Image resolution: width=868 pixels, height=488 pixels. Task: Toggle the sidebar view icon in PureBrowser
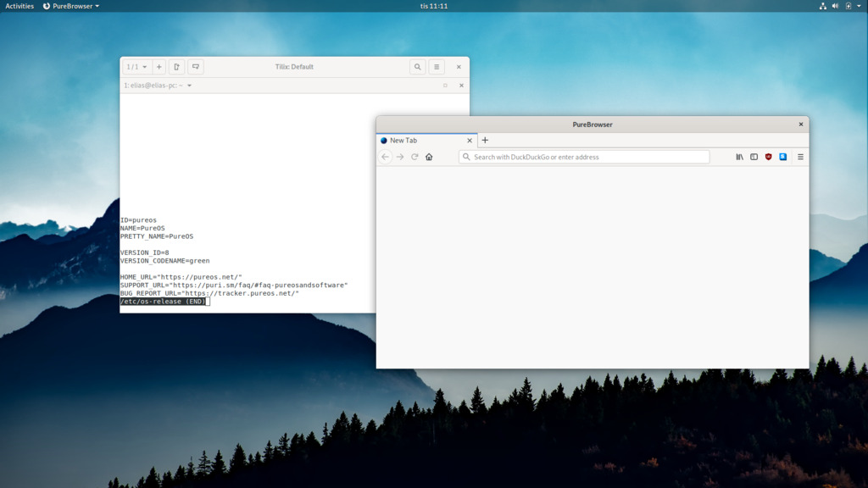pyautogui.click(x=753, y=157)
